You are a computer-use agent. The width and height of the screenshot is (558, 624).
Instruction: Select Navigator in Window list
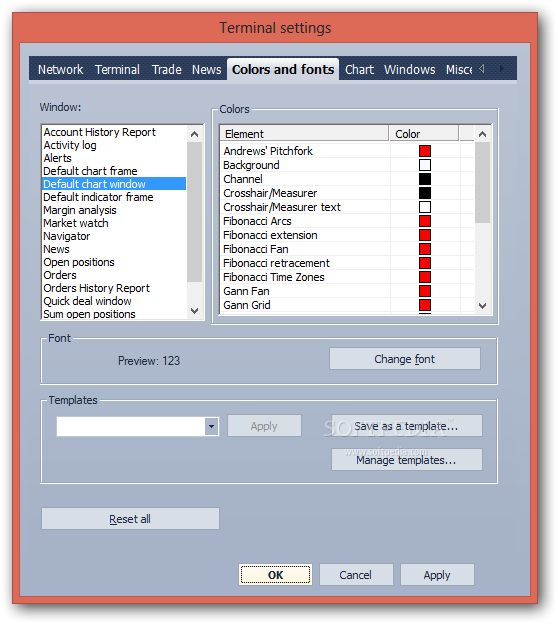[x=114, y=236]
